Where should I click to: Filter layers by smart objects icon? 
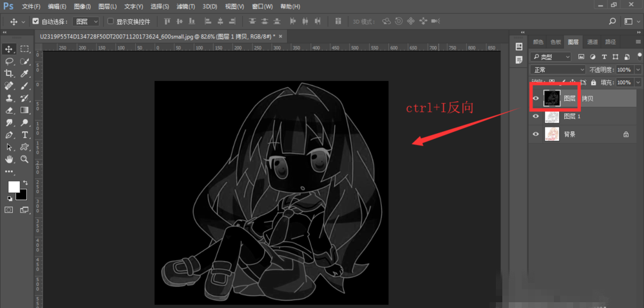[627, 57]
